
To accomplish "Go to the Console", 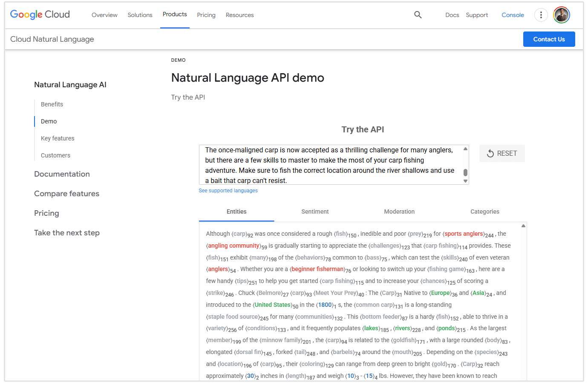I will (513, 14).
